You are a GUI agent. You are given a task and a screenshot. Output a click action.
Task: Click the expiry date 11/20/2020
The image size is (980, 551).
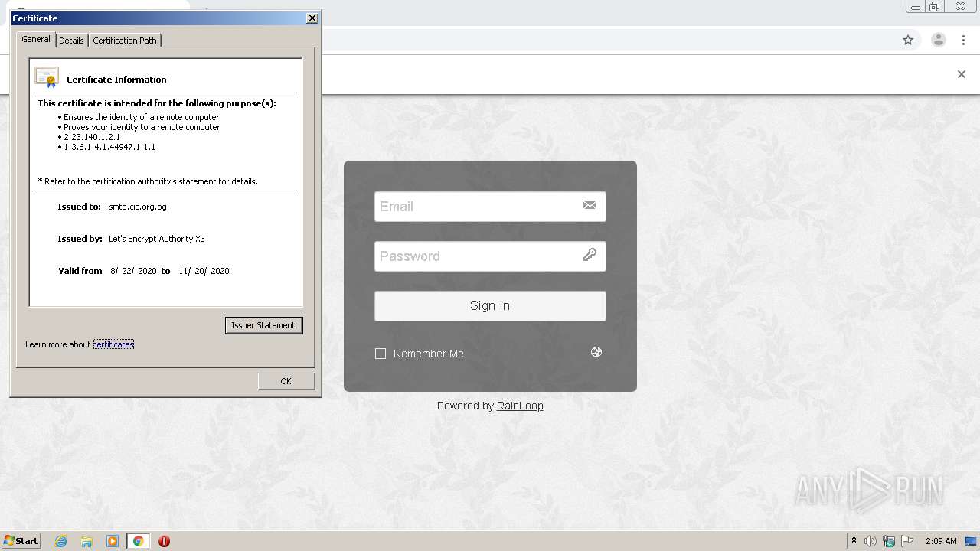click(x=204, y=271)
